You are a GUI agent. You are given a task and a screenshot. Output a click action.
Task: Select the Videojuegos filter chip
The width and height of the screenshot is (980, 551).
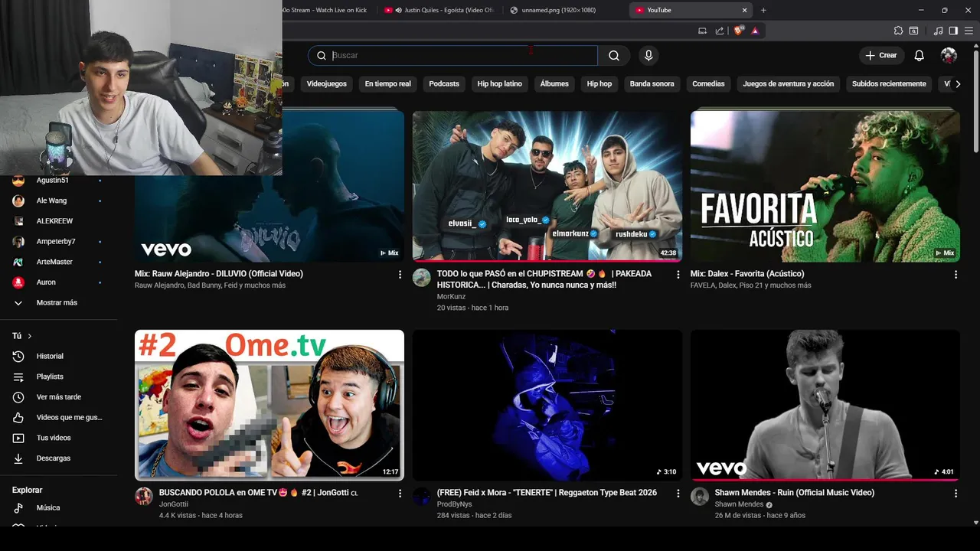[327, 83]
